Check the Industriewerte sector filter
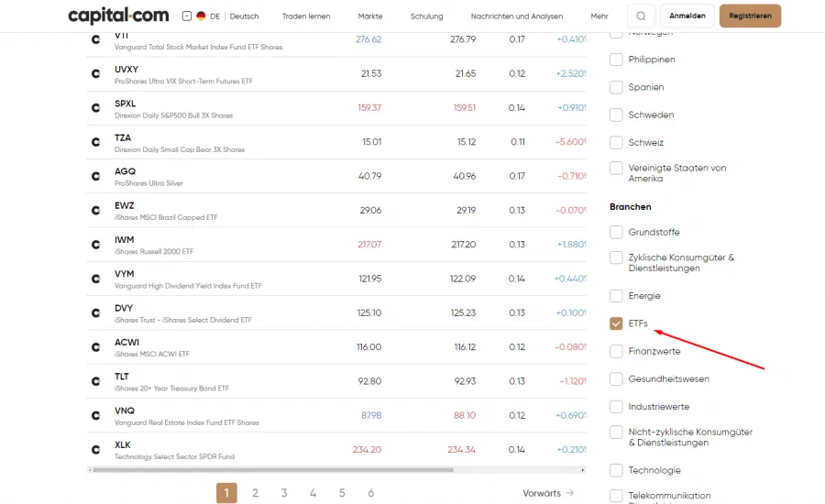 [x=616, y=407]
